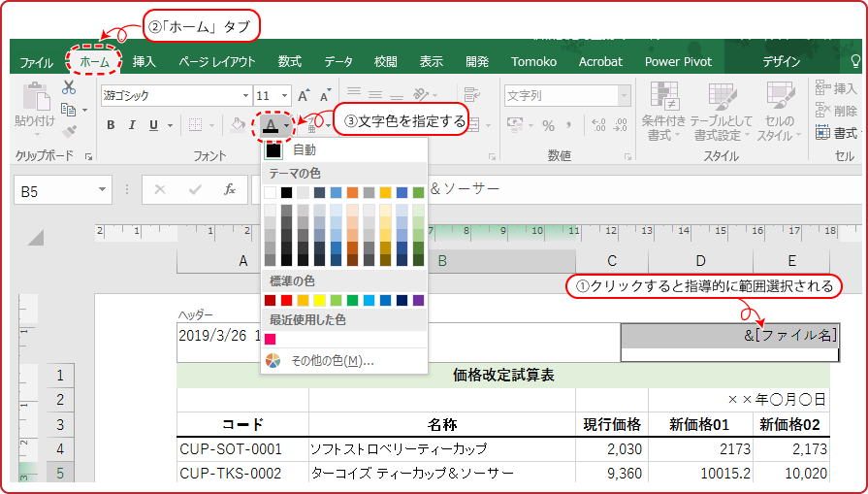Open the デザイン tab
The height and width of the screenshot is (494, 868).
[x=782, y=62]
